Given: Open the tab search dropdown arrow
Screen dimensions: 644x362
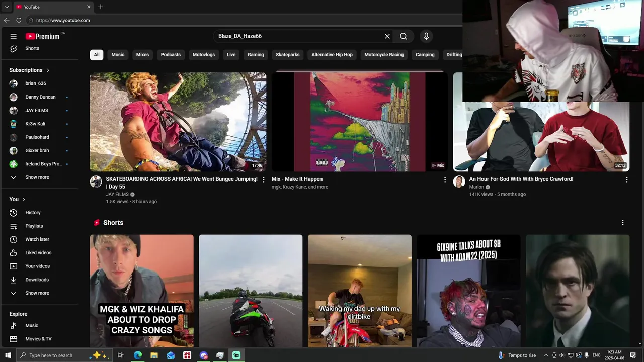Looking at the screenshot, I should click(x=6, y=7).
